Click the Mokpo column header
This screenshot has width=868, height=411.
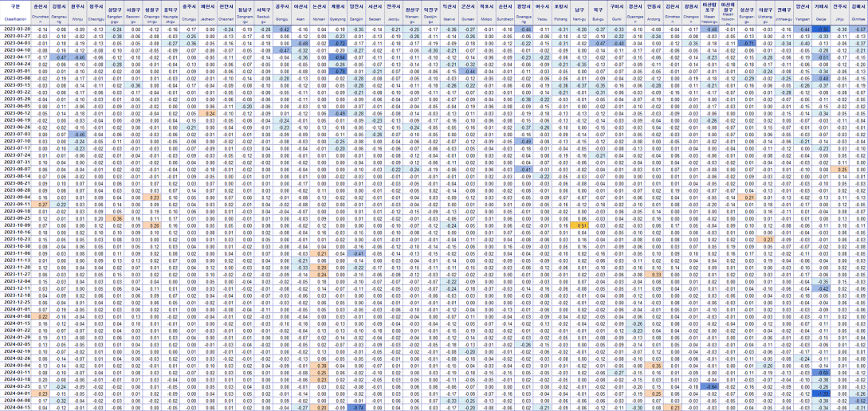pos(486,12)
